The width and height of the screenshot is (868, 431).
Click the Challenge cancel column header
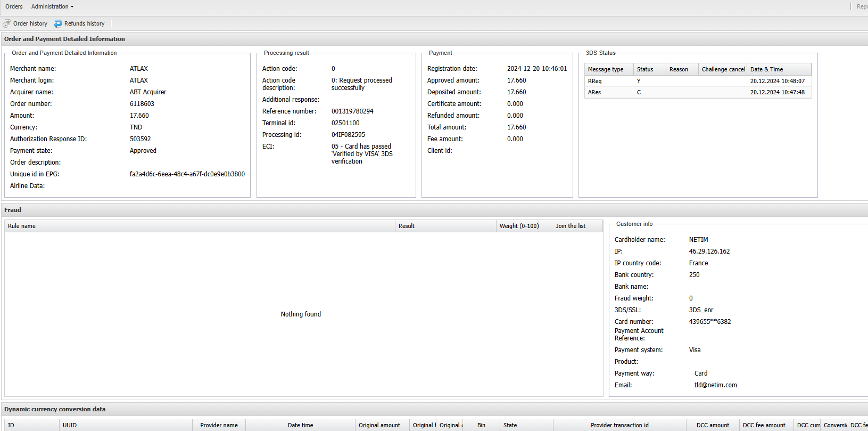[x=723, y=69]
